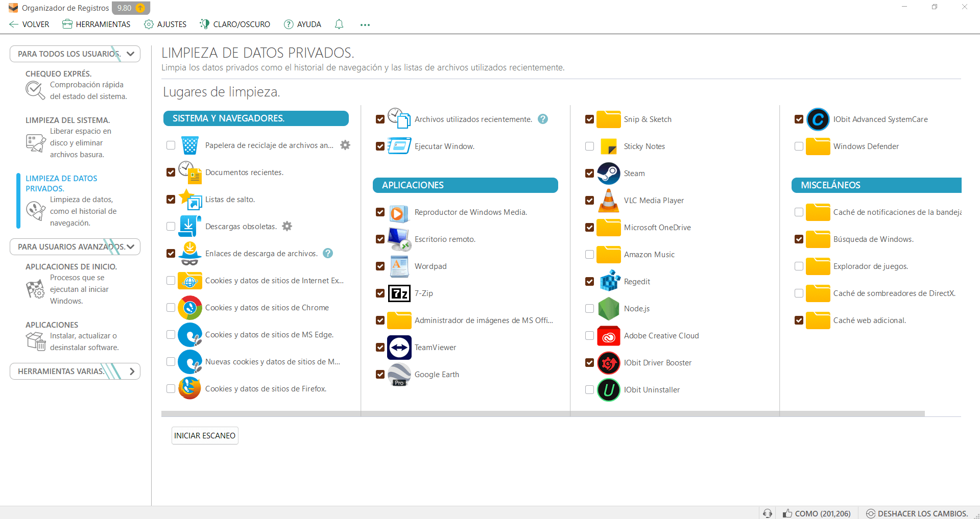Enable Papelera de reciclaje checkbox

pyautogui.click(x=171, y=145)
